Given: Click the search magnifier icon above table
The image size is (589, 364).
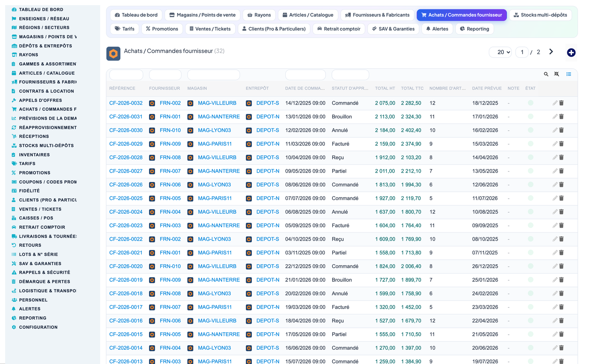Looking at the screenshot, I should tap(546, 74).
